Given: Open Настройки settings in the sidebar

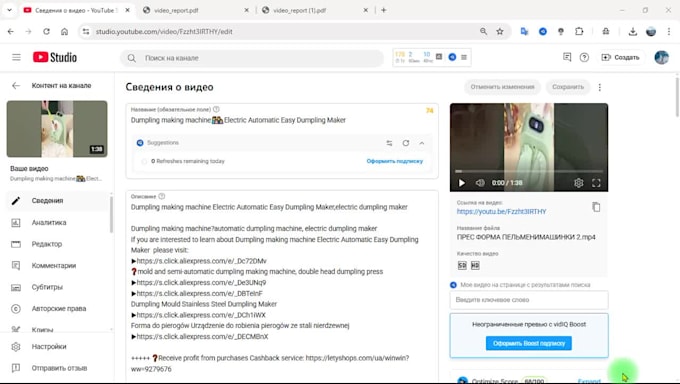Looking at the screenshot, I should (57, 346).
